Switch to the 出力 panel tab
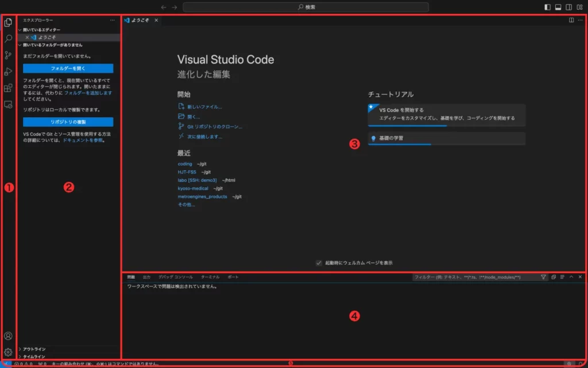 146,277
